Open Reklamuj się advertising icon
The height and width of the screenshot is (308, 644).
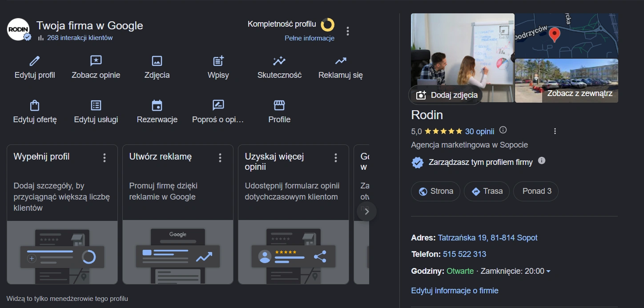point(341,61)
